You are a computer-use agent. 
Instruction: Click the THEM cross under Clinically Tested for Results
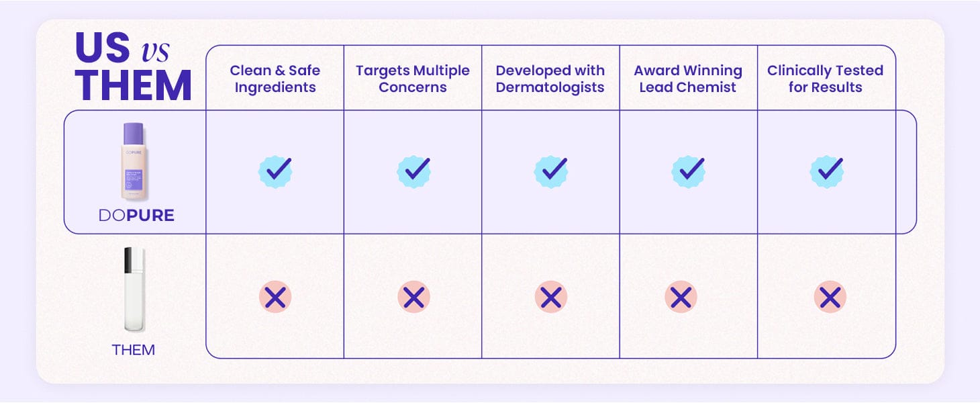830,297
